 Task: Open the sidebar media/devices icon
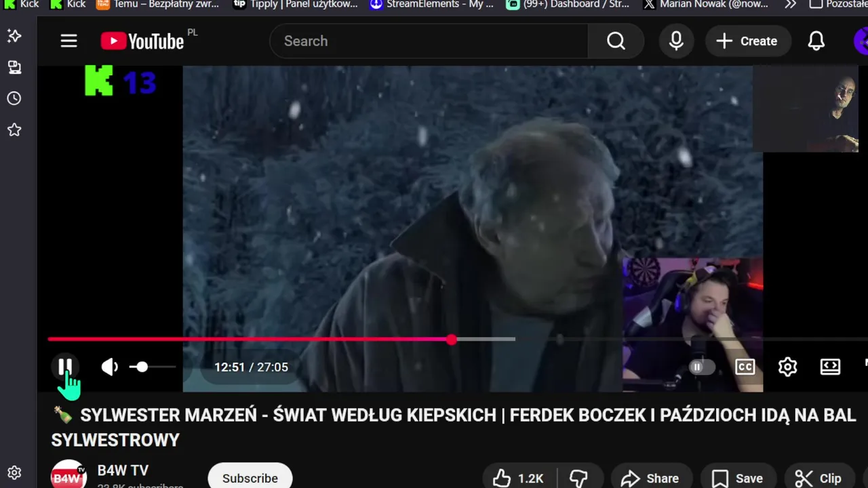click(x=14, y=67)
